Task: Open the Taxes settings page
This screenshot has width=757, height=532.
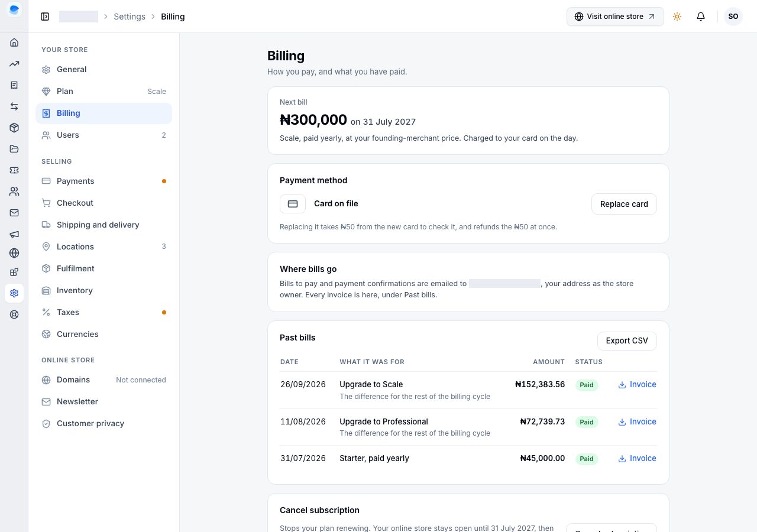Action: [103, 313]
